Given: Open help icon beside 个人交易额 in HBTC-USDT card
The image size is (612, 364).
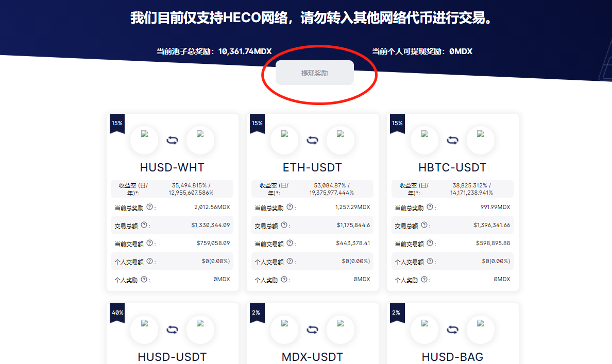Looking at the screenshot, I should [430, 261].
